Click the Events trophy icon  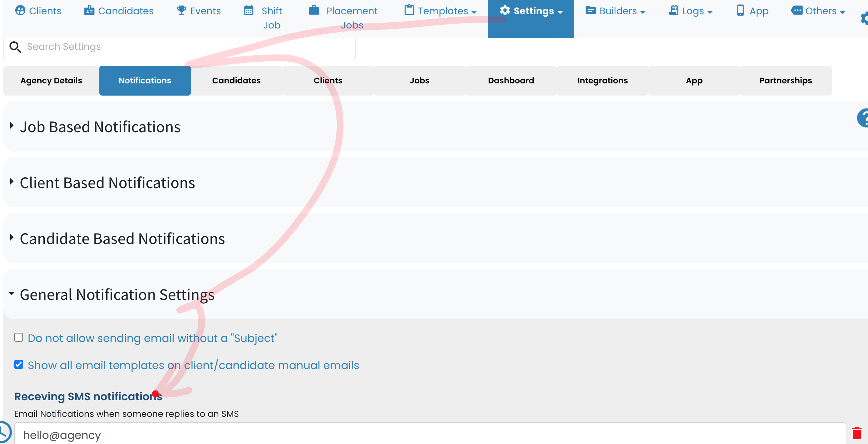pyautogui.click(x=182, y=10)
